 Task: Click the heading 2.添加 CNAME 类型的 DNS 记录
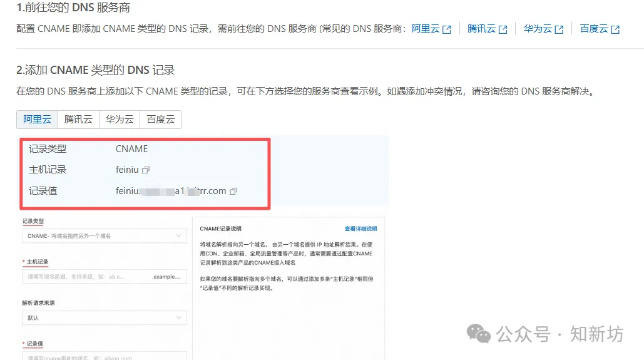coord(95,70)
